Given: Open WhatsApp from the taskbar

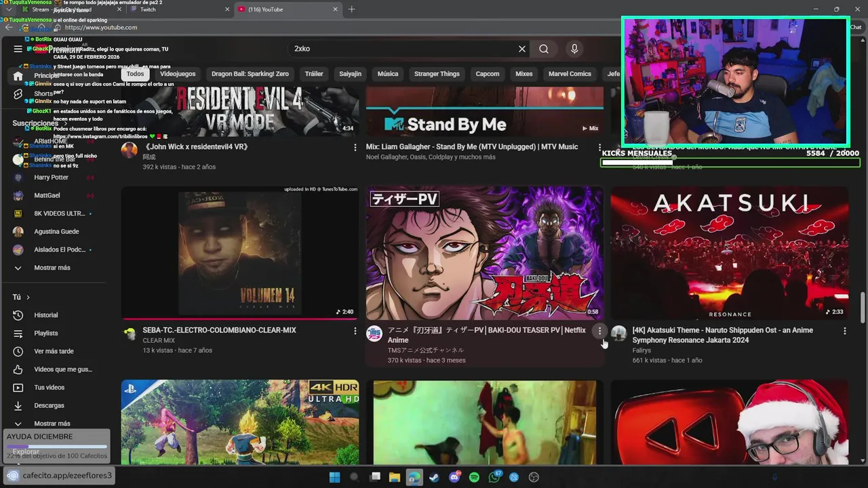Looking at the screenshot, I should (x=494, y=477).
